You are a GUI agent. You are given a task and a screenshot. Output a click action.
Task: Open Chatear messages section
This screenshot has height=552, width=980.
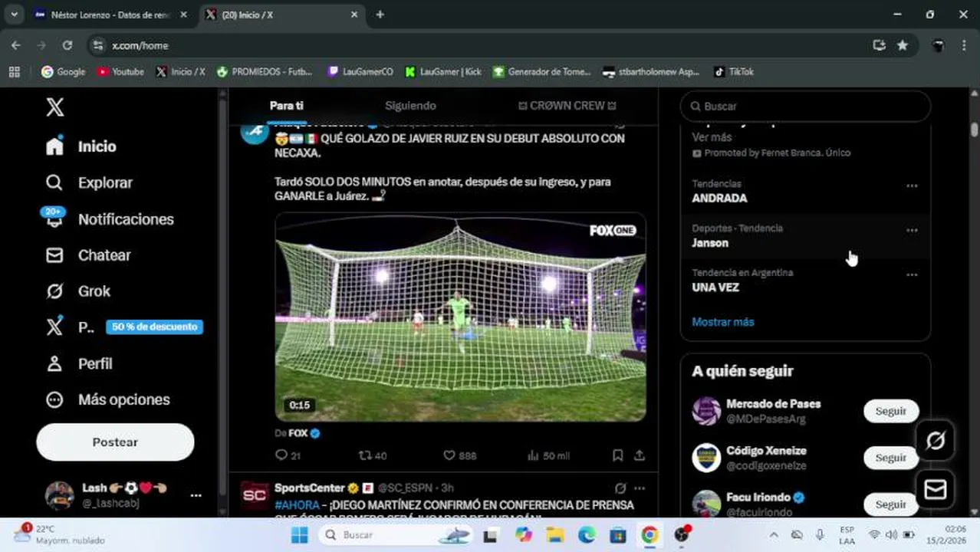tap(88, 255)
